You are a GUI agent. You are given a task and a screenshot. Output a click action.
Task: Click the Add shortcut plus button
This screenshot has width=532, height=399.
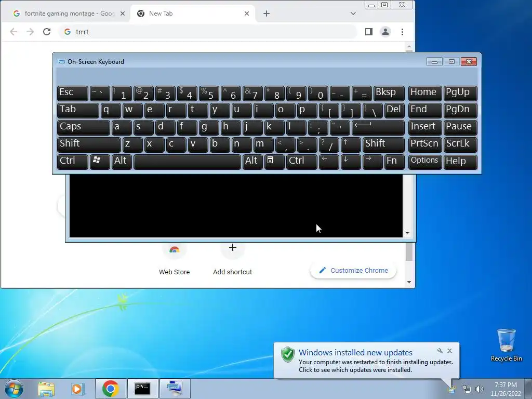(233, 248)
